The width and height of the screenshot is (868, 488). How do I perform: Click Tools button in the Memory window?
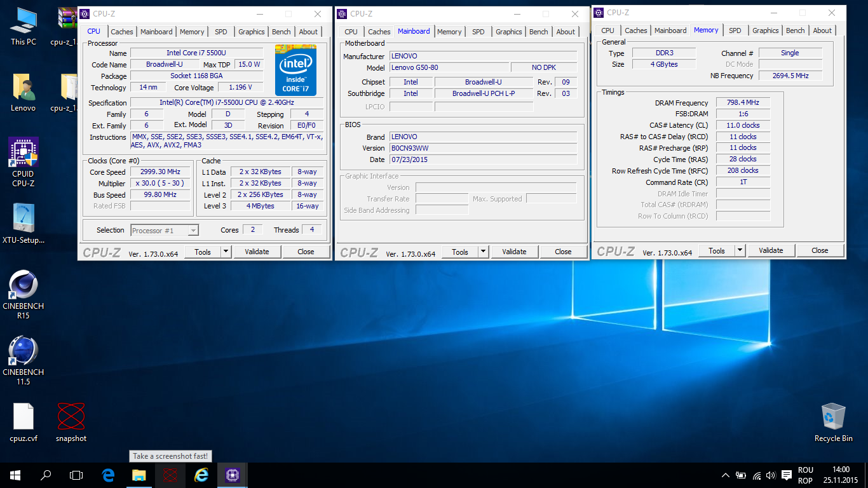pos(717,250)
